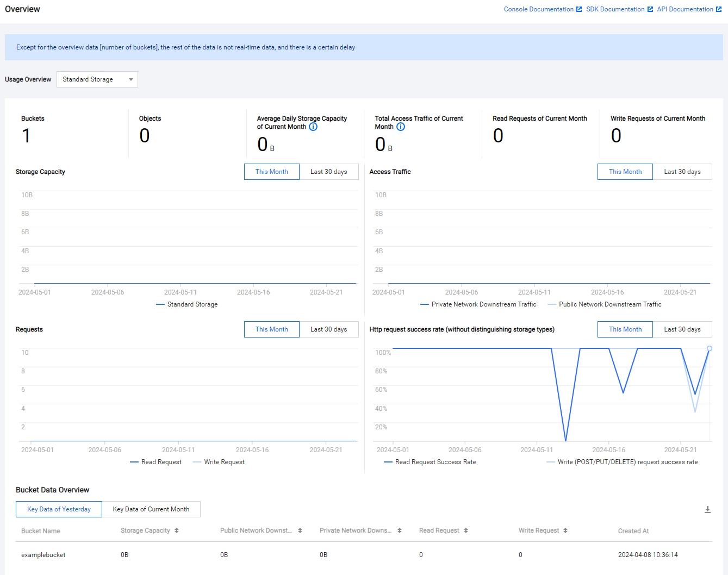
Task: Sort by Storage Capacity column arrows
Action: click(x=177, y=530)
